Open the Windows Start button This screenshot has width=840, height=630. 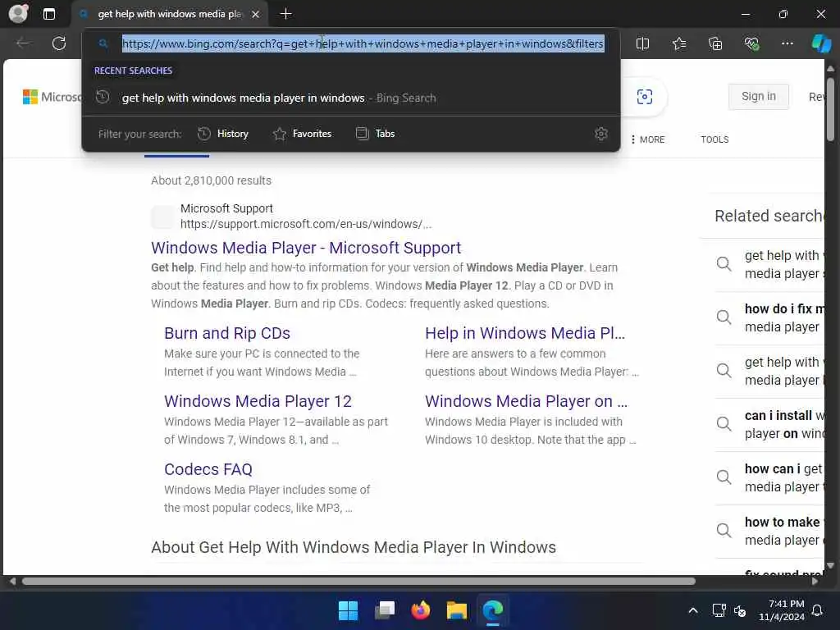(348, 610)
